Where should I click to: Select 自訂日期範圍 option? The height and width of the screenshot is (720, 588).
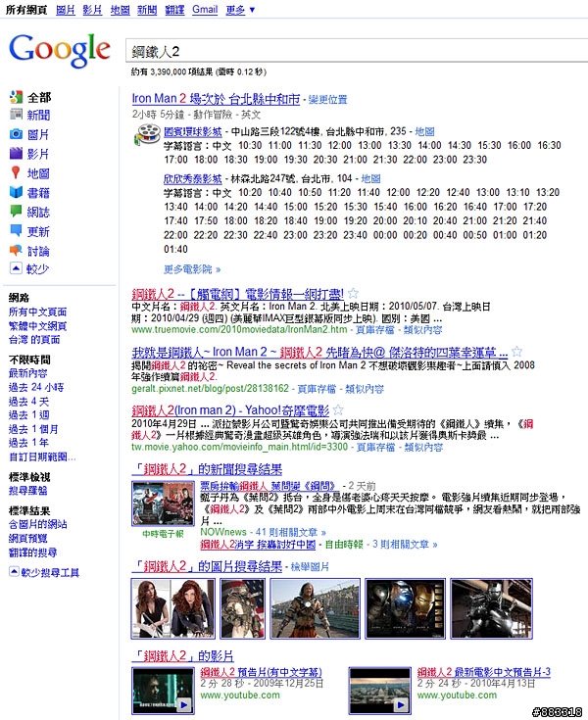click(42, 456)
